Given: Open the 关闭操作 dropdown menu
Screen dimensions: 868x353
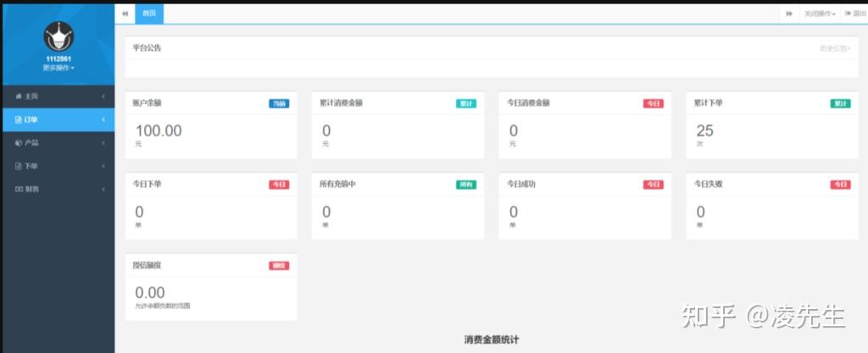Looking at the screenshot, I should [x=820, y=14].
